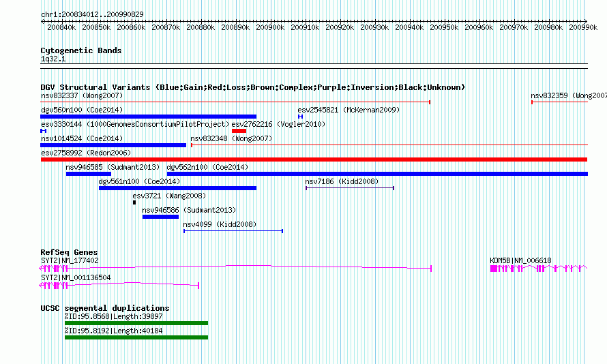This screenshot has height=364, width=607.
Task: Select the dgv561n100 (Coe2014) blue bar
Action: pos(177,188)
